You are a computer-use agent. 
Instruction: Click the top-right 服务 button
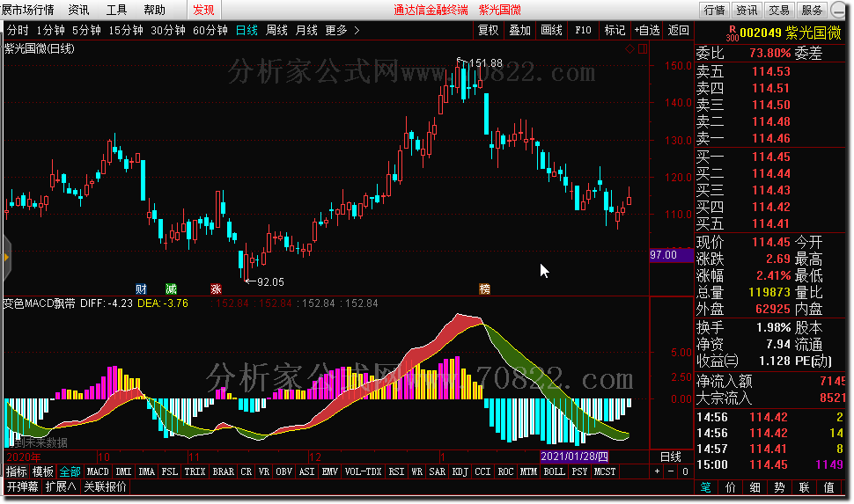(812, 10)
